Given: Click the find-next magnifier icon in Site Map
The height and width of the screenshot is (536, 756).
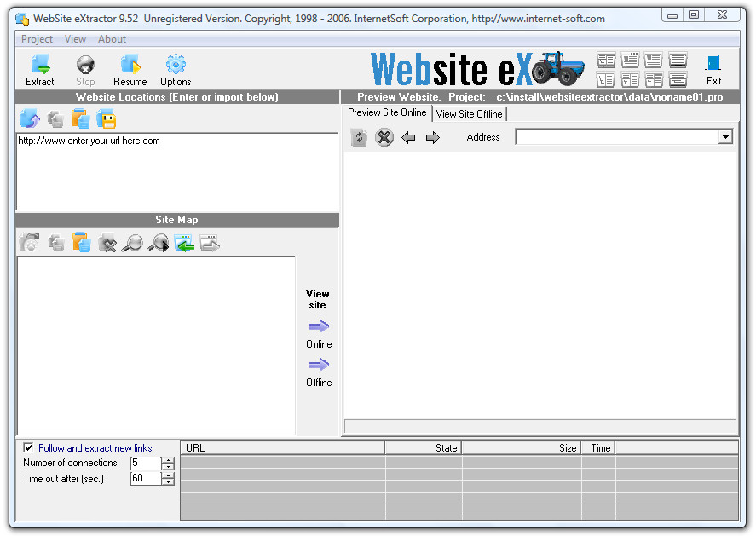Looking at the screenshot, I should [x=159, y=243].
